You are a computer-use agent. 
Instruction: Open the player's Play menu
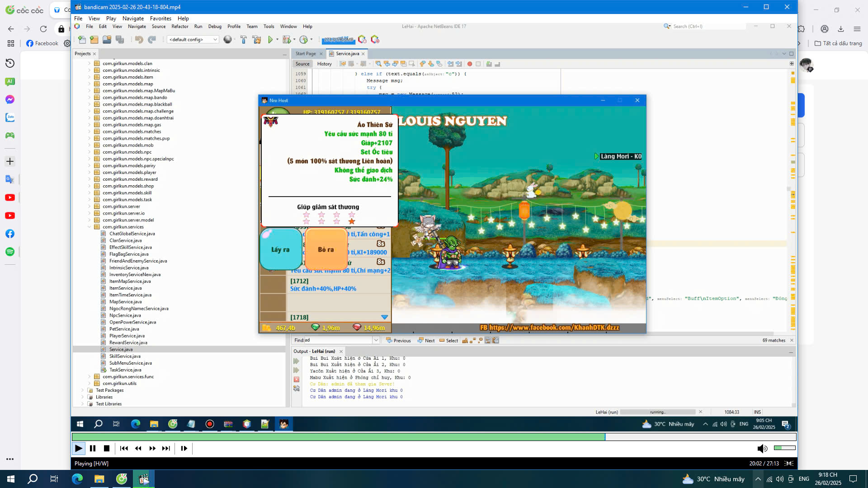[x=111, y=19]
